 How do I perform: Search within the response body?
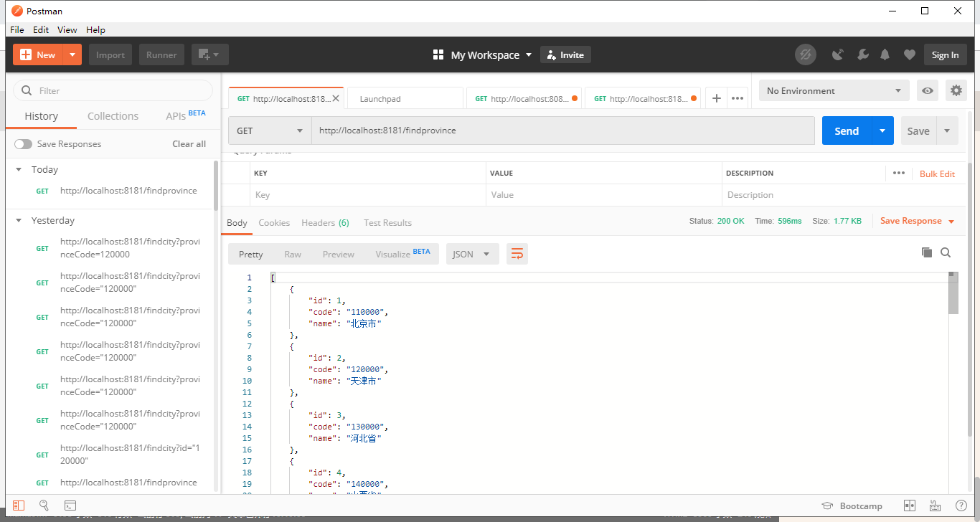point(946,252)
